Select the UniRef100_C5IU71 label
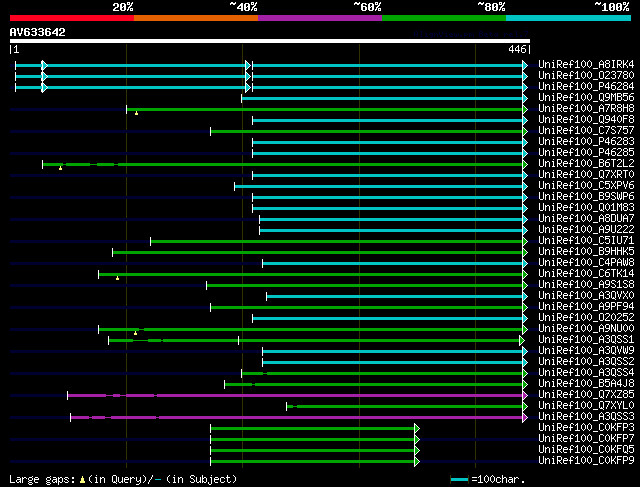 coord(586,241)
